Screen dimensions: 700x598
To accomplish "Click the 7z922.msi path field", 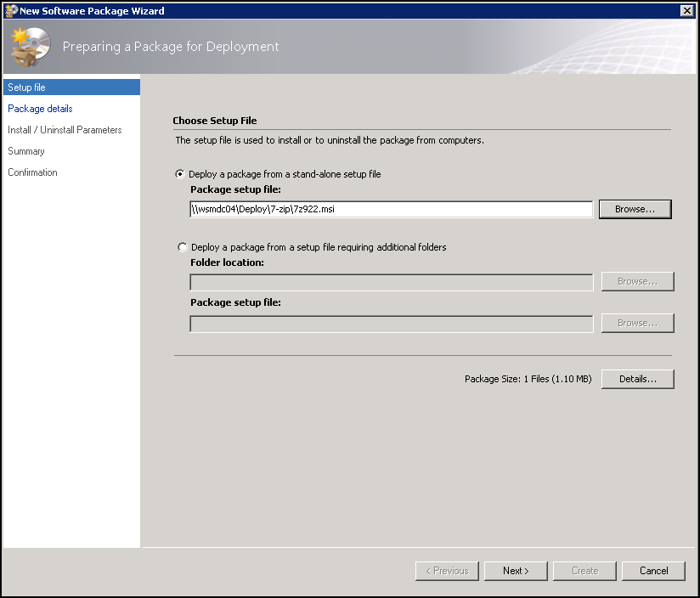I will (x=391, y=208).
